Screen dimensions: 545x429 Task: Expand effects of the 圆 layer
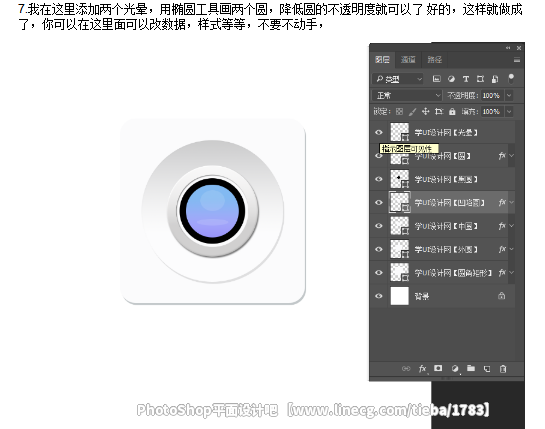point(511,156)
